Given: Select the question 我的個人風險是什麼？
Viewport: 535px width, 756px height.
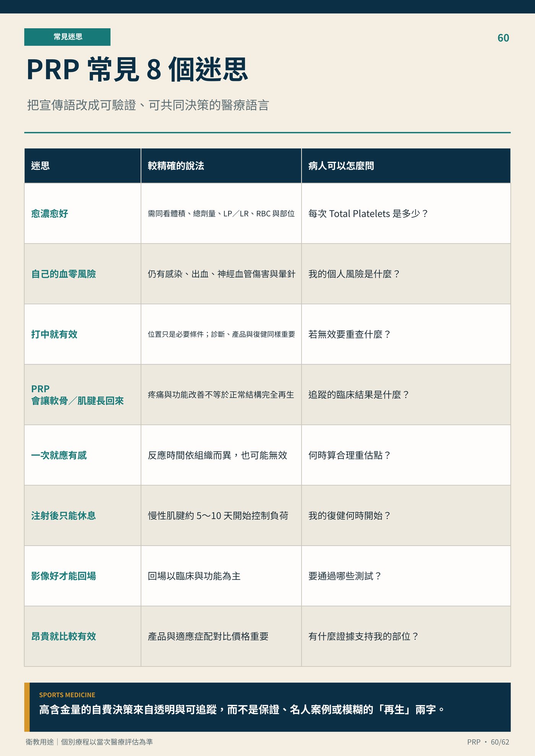Looking at the screenshot, I should [x=406, y=274].
